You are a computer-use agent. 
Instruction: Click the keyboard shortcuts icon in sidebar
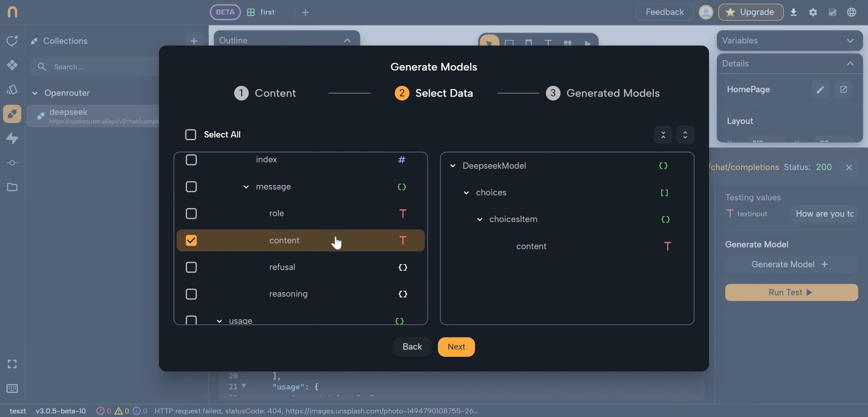[x=12, y=388]
